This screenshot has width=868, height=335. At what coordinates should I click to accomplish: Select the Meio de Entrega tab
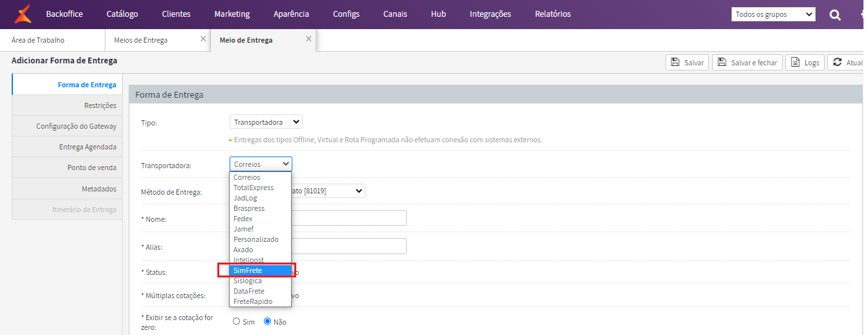pyautogui.click(x=246, y=40)
